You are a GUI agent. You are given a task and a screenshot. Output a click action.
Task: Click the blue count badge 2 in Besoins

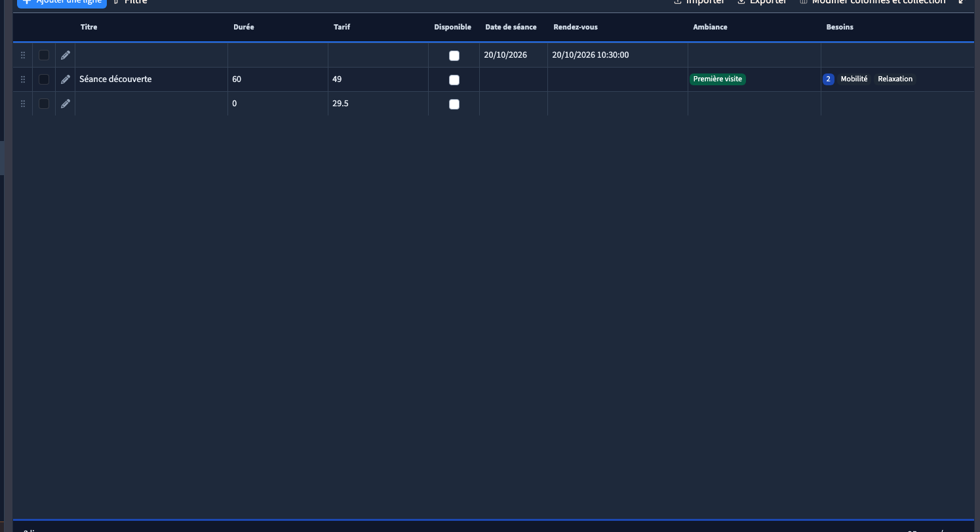(x=829, y=79)
